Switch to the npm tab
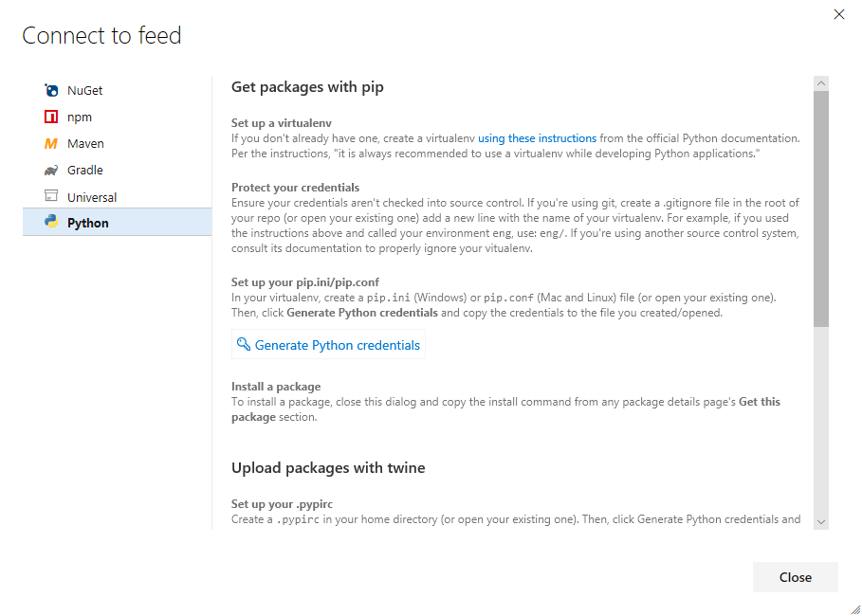 pos(80,118)
